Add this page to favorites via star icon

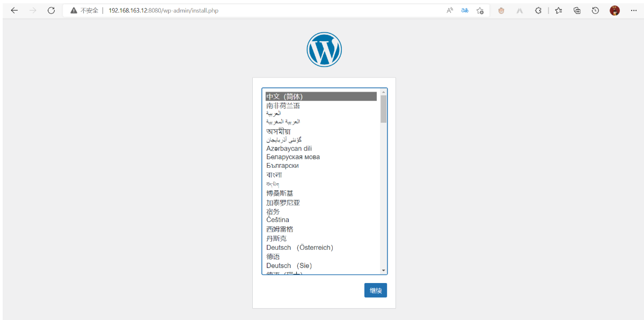(x=479, y=10)
